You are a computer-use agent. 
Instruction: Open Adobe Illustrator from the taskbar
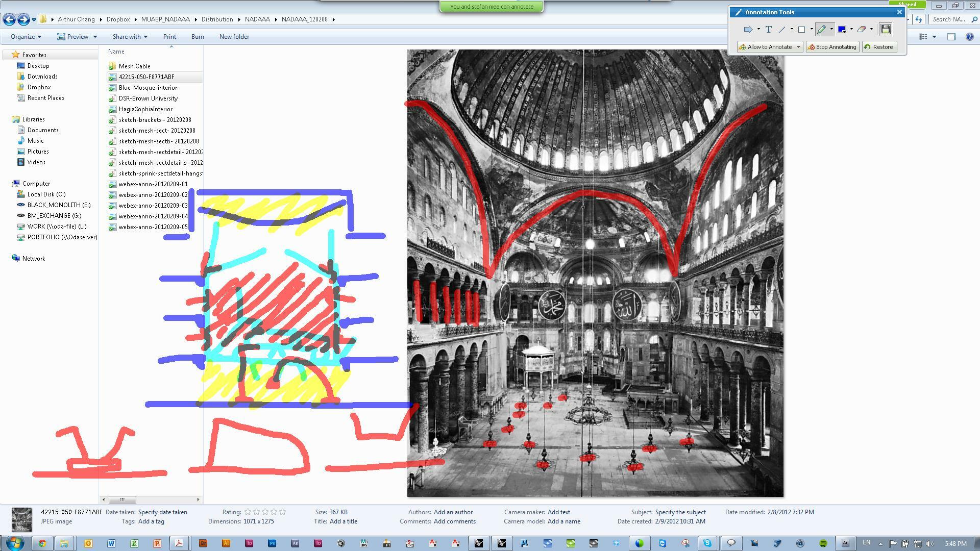[226, 543]
